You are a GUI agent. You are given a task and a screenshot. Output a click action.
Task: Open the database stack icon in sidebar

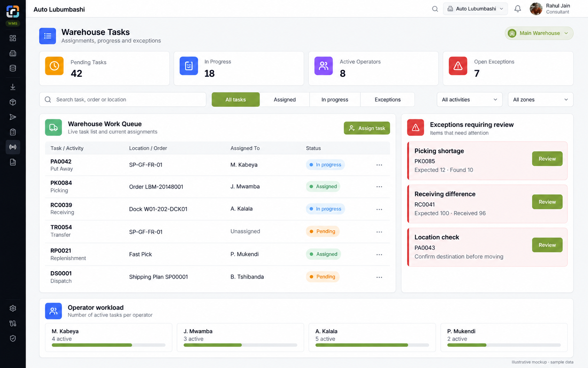tap(13, 68)
